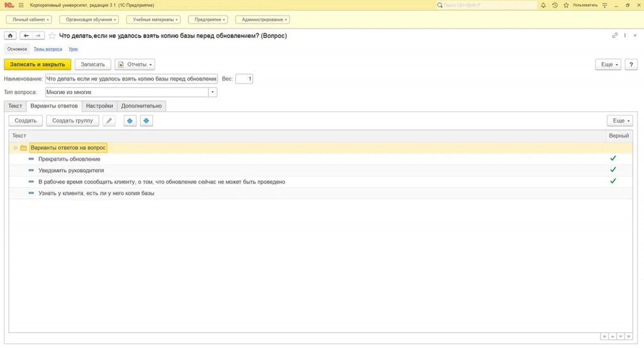This screenshot has width=644, height=348.
Task: Add question to favorites star
Action: click(x=52, y=36)
